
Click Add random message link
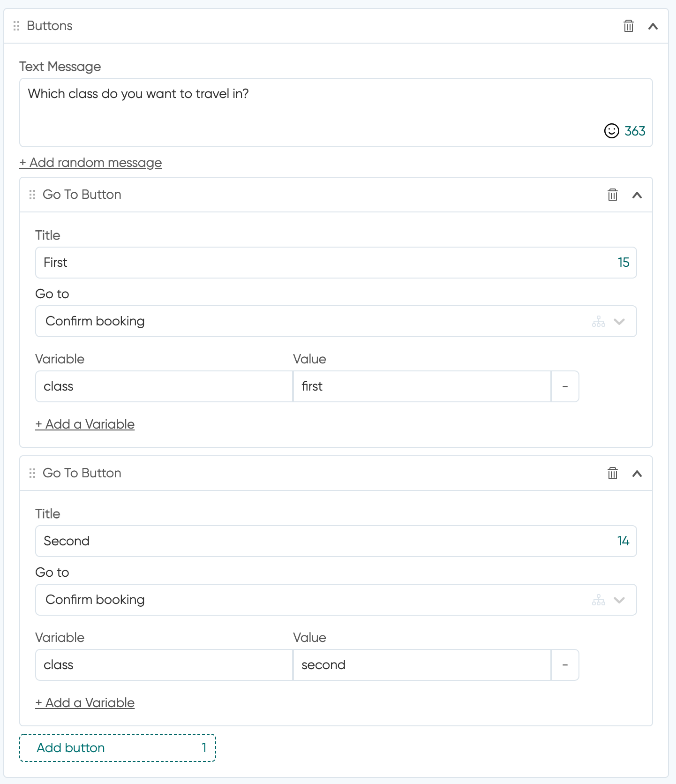pyautogui.click(x=90, y=163)
